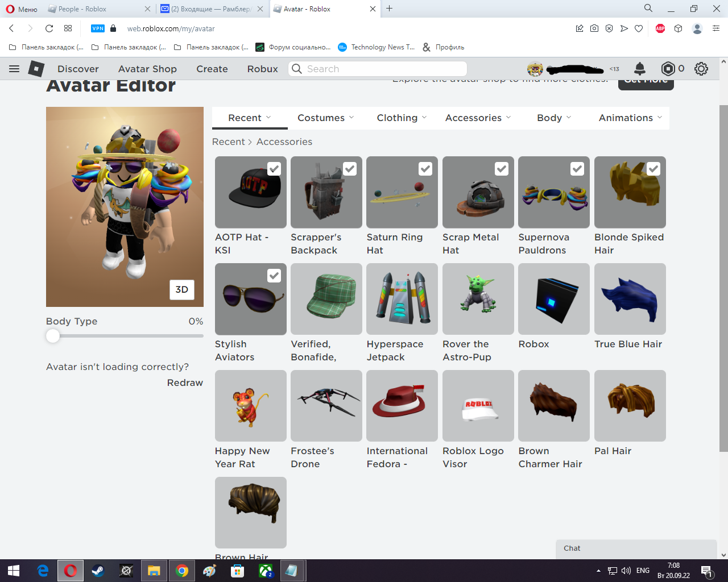Launch Steam from the taskbar
The height and width of the screenshot is (582, 728).
[x=97, y=571]
